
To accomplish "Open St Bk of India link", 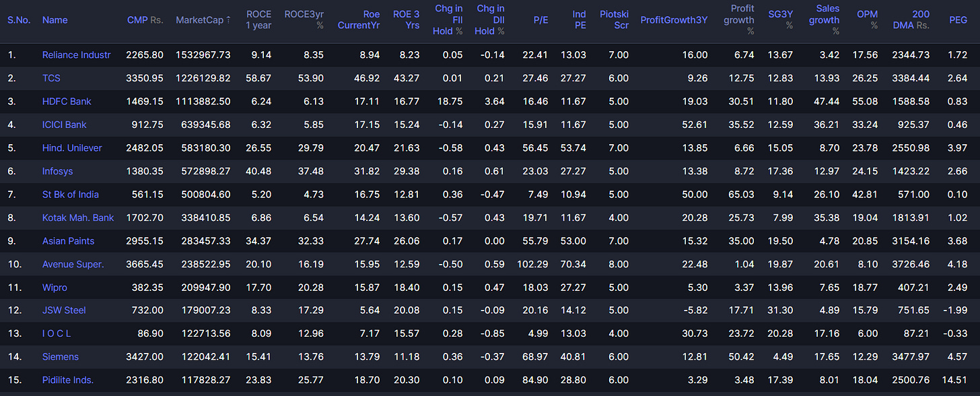I will [x=70, y=195].
